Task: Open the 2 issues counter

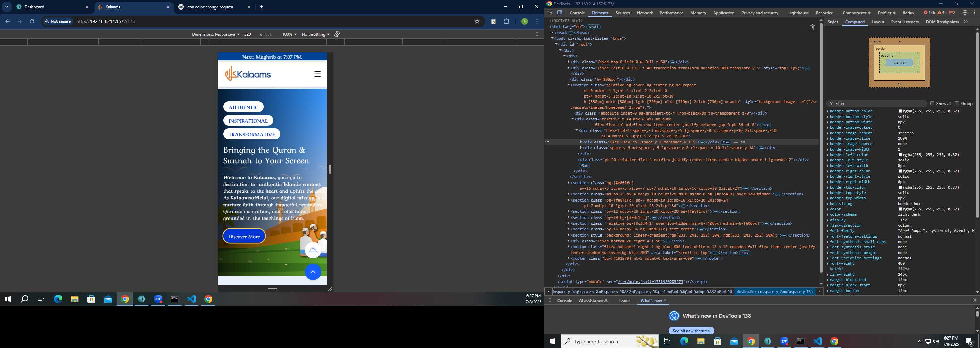Action: 952,13
